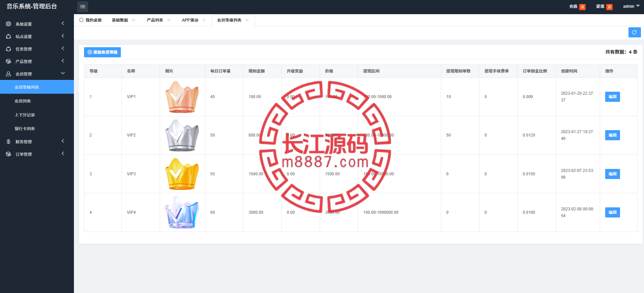644x293 pixels.
Task: Click the 2023-01-20 creation time cell
Action: (578, 97)
